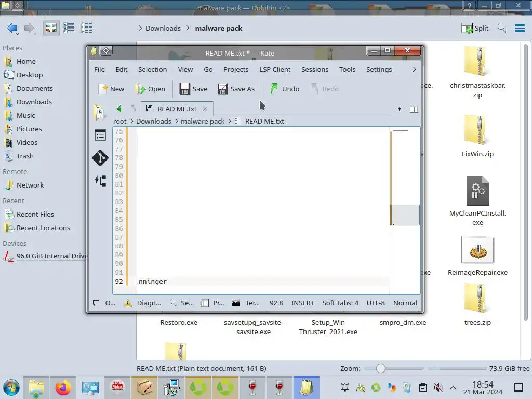Viewport: 532px width, 399px height.
Task: Click the Redo button in Kate toolbar
Action: coord(325,89)
